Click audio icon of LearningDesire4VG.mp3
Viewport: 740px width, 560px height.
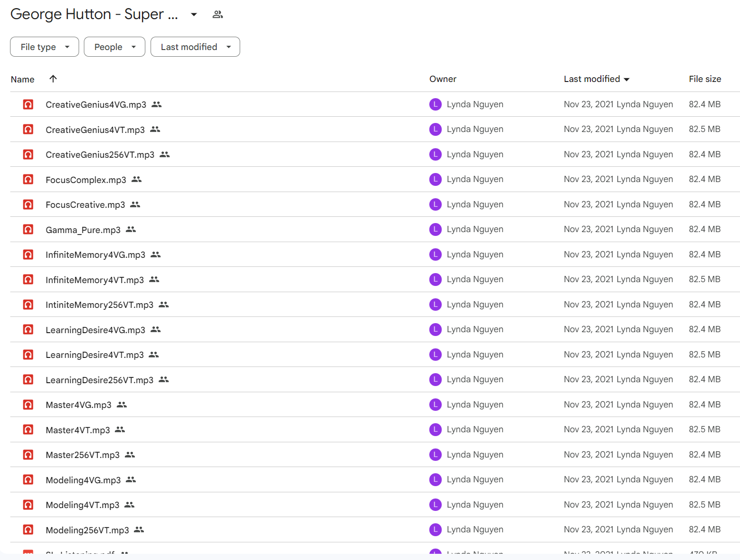pyautogui.click(x=28, y=329)
